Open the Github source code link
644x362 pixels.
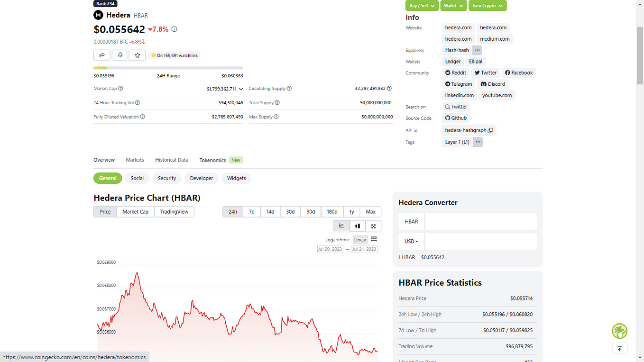(456, 118)
